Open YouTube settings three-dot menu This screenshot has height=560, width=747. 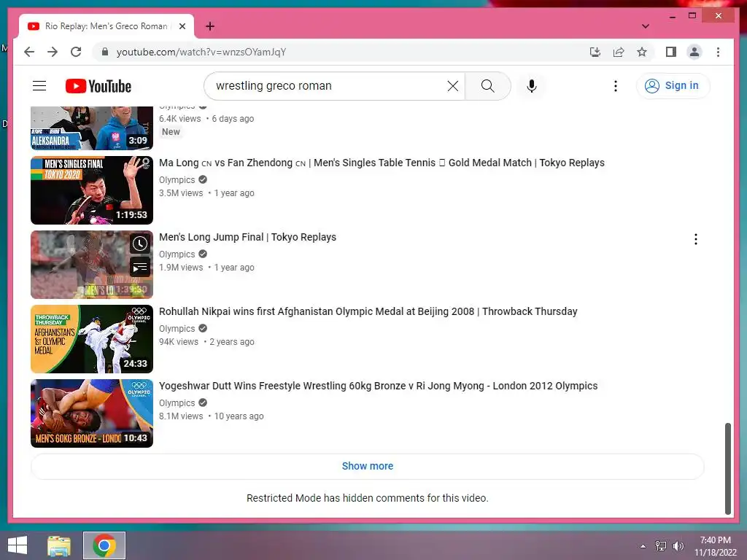pyautogui.click(x=615, y=86)
